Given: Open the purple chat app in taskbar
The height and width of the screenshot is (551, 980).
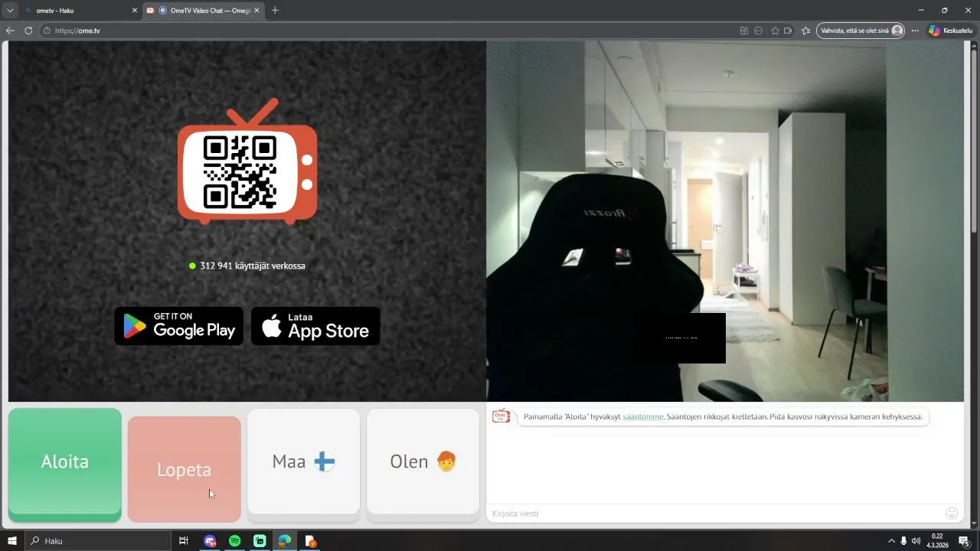Looking at the screenshot, I should click(x=210, y=541).
